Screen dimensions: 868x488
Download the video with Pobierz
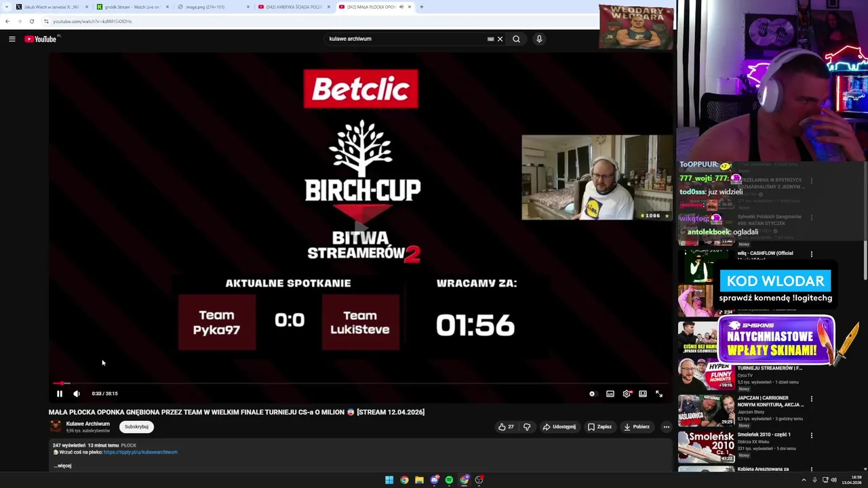[x=637, y=427]
